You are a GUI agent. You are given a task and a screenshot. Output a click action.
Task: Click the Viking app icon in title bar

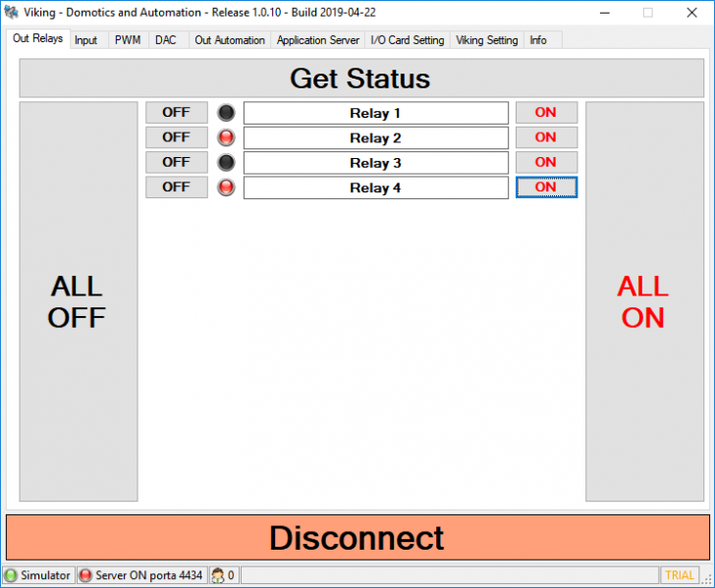pos(12,12)
